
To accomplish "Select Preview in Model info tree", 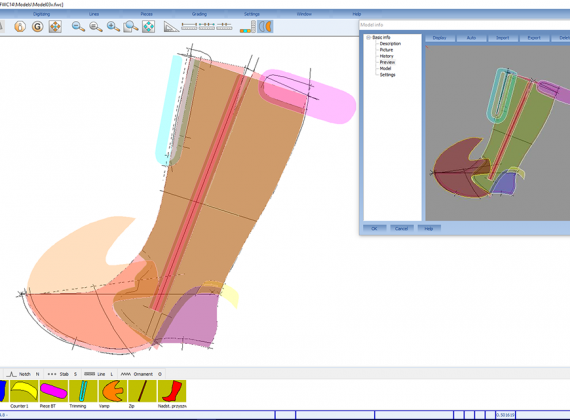I will [387, 62].
